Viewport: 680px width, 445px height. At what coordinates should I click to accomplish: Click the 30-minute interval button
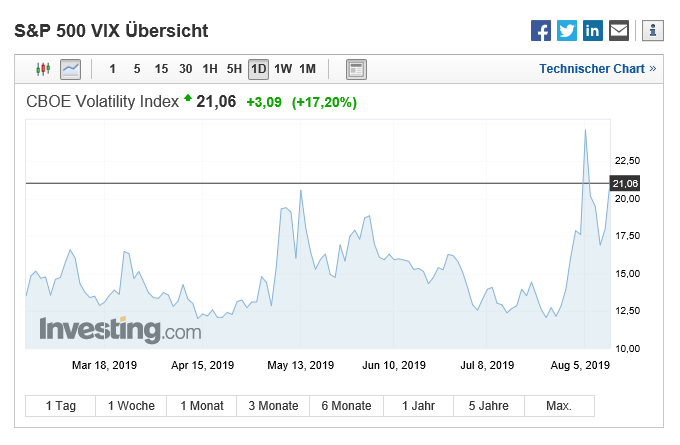click(185, 69)
